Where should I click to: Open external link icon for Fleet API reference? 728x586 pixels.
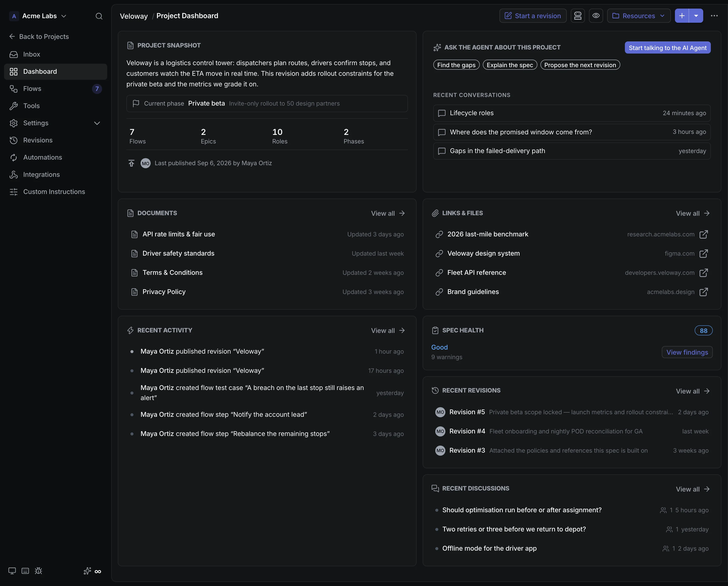click(703, 273)
